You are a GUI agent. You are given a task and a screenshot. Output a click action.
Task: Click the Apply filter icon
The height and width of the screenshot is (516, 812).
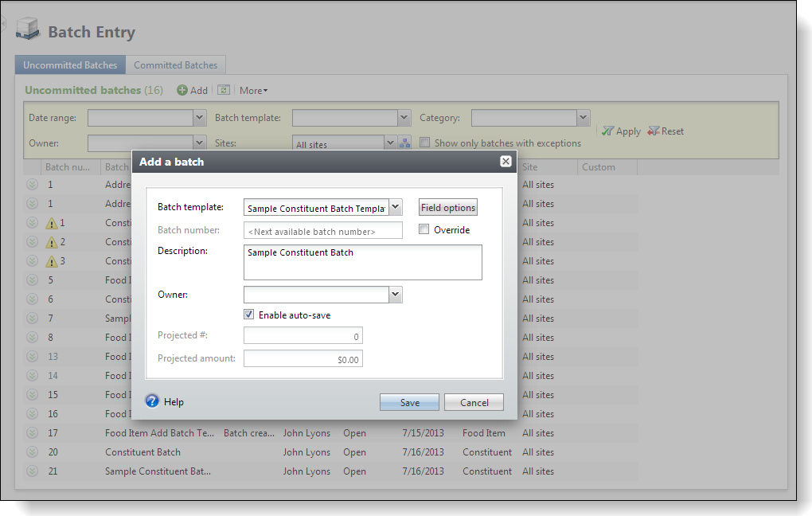tap(607, 131)
